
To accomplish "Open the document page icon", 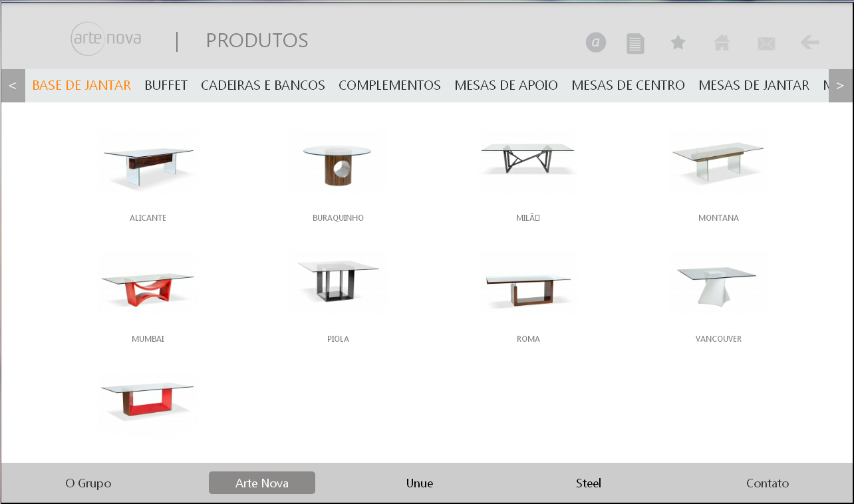I will 635,43.
